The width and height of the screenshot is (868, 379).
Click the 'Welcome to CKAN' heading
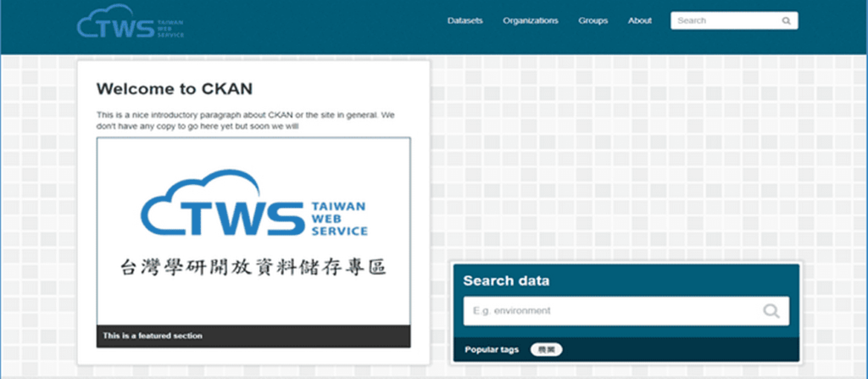pyautogui.click(x=174, y=89)
